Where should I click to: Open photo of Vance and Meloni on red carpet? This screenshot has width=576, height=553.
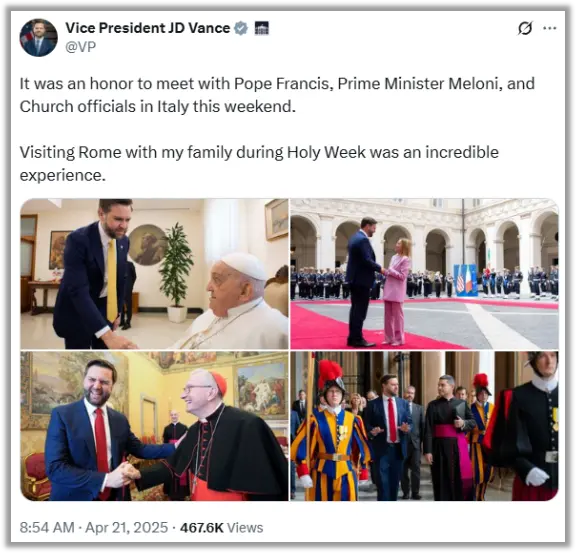pos(424,273)
